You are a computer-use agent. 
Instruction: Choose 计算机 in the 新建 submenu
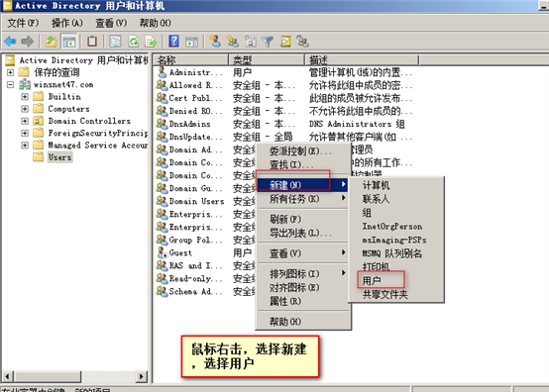coord(396,185)
